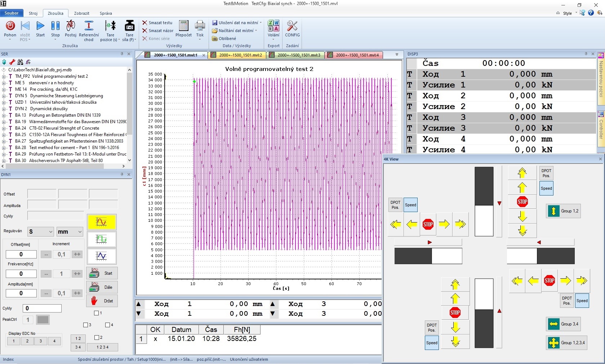Click the Referenční chod icon
Image resolution: width=605 pixels, height=364 pixels.
pyautogui.click(x=89, y=26)
